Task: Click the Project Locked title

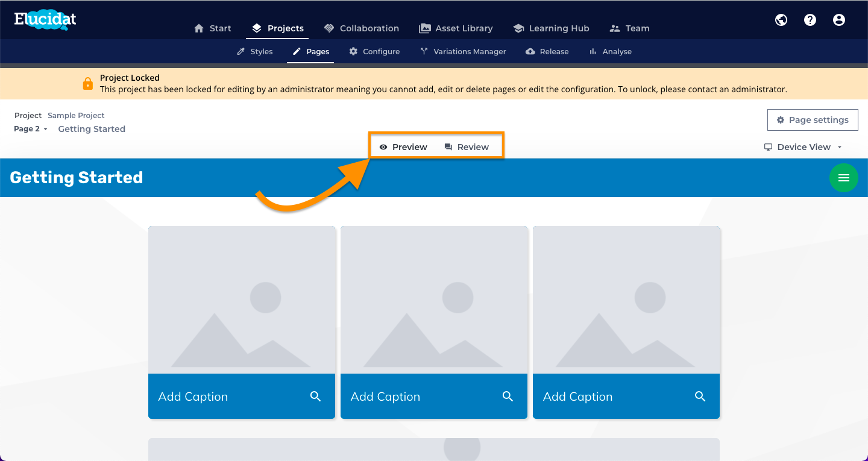Action: (x=130, y=78)
